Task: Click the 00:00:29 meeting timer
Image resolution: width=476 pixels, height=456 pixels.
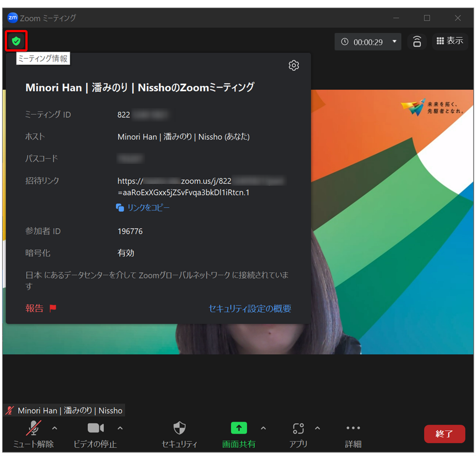Action: (368, 42)
